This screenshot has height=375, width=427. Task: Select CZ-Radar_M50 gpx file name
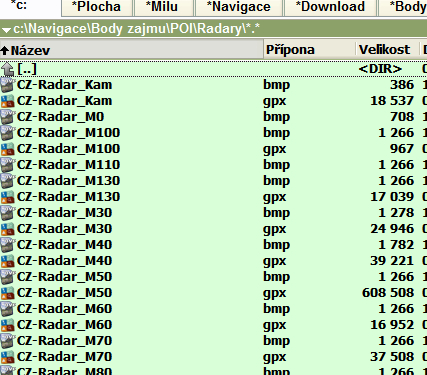[x=64, y=293]
